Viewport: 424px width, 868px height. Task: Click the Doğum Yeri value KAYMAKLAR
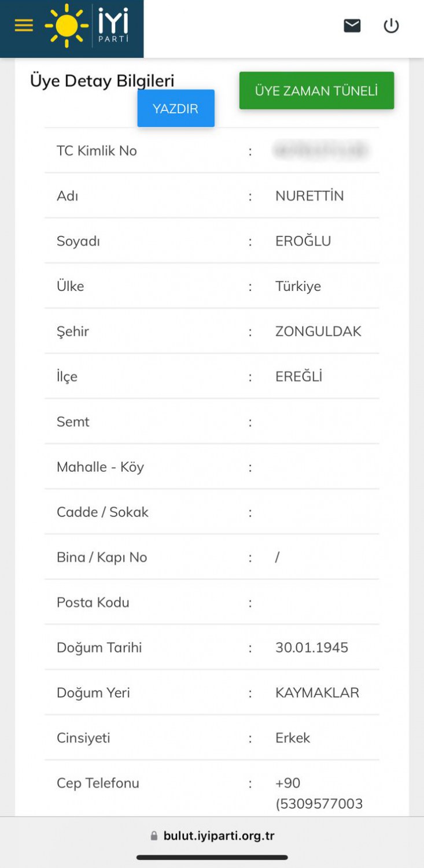coord(317,692)
